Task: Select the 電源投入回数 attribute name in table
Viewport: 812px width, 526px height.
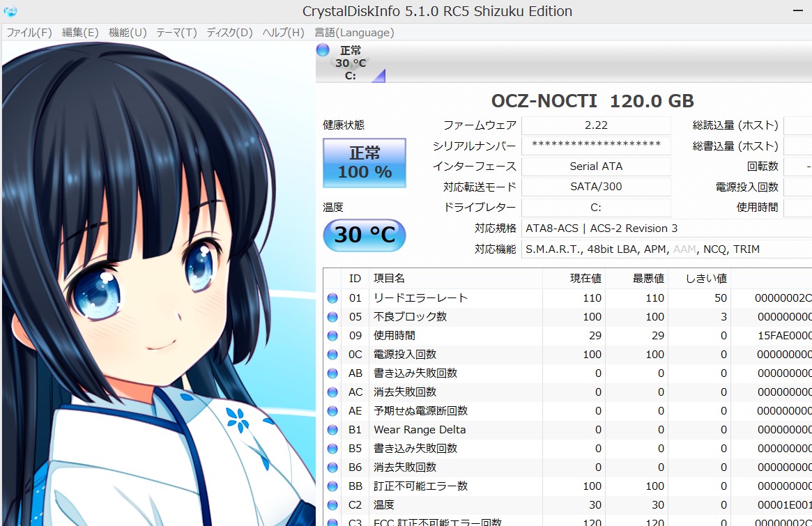Action: coord(405,355)
